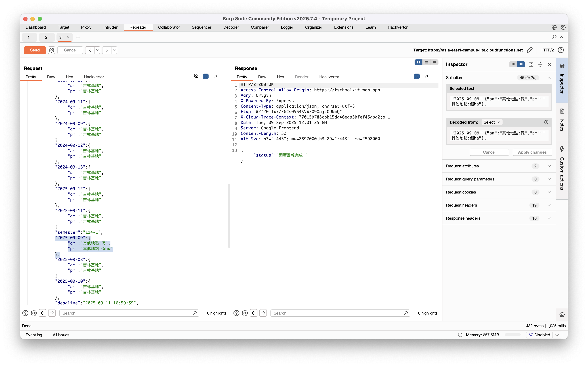Open Request search settings gear
This screenshot has height=366, width=588.
[34, 313]
